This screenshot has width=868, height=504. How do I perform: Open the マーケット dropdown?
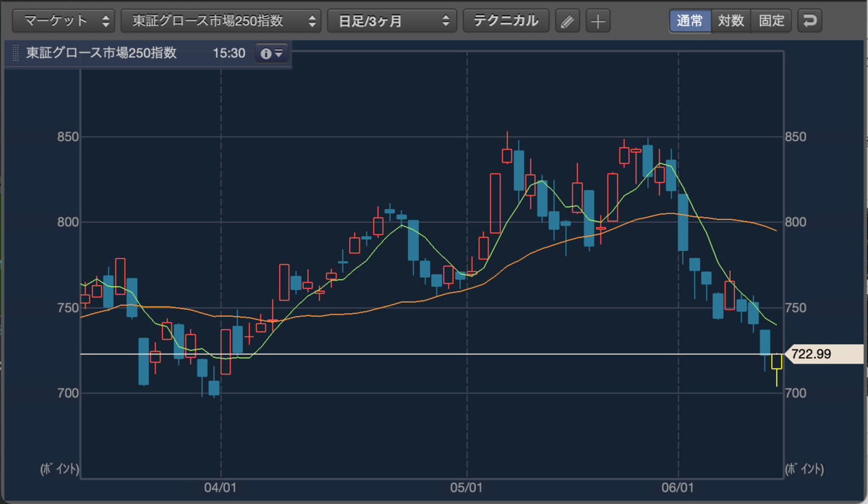(x=64, y=20)
